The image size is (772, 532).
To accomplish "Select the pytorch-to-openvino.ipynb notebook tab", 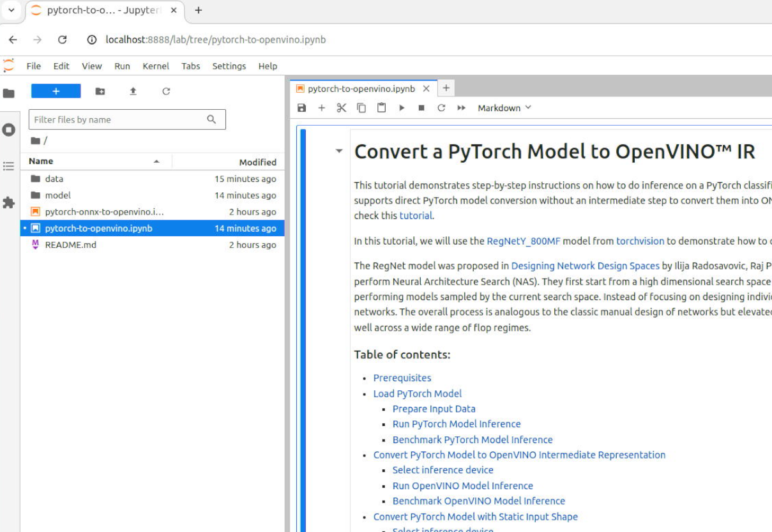I will 361,89.
